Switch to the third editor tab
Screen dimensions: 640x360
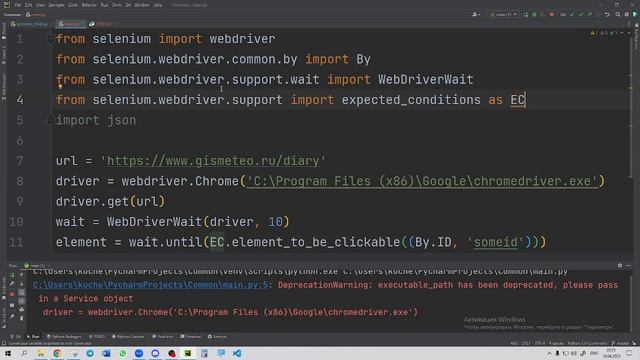101,24
